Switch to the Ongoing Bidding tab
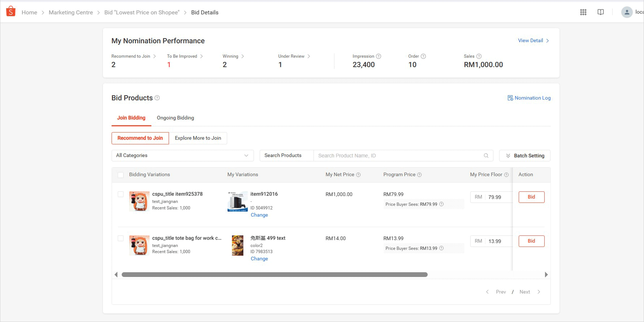 175,118
